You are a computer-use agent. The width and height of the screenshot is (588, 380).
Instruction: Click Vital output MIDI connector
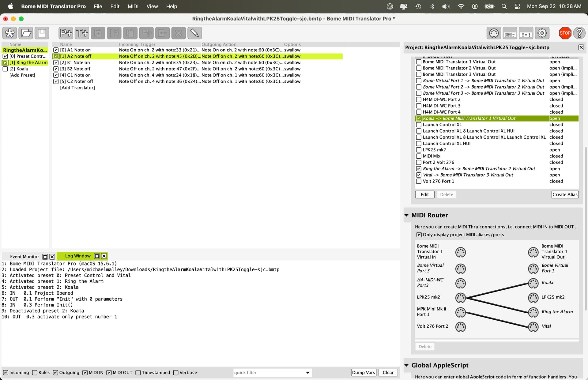tap(533, 327)
